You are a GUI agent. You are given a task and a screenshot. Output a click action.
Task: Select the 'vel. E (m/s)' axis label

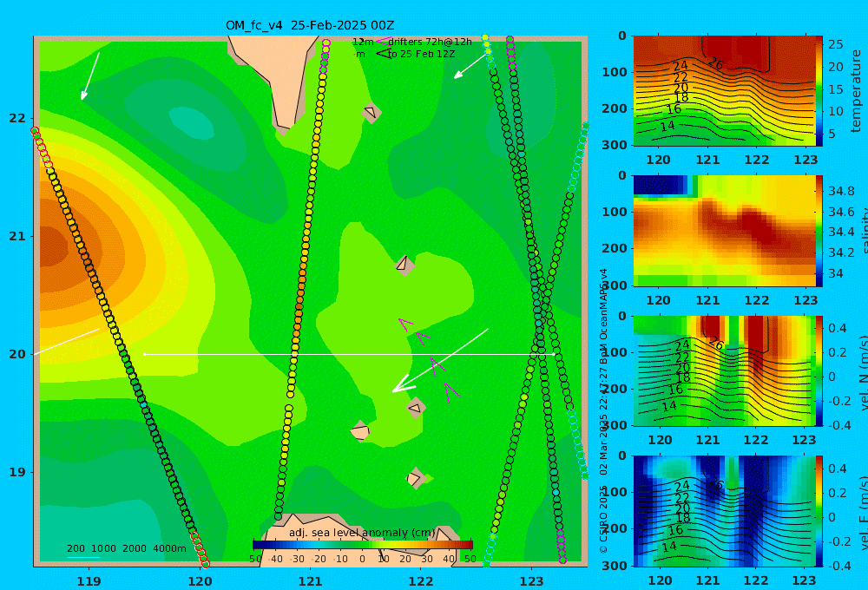coord(863,512)
